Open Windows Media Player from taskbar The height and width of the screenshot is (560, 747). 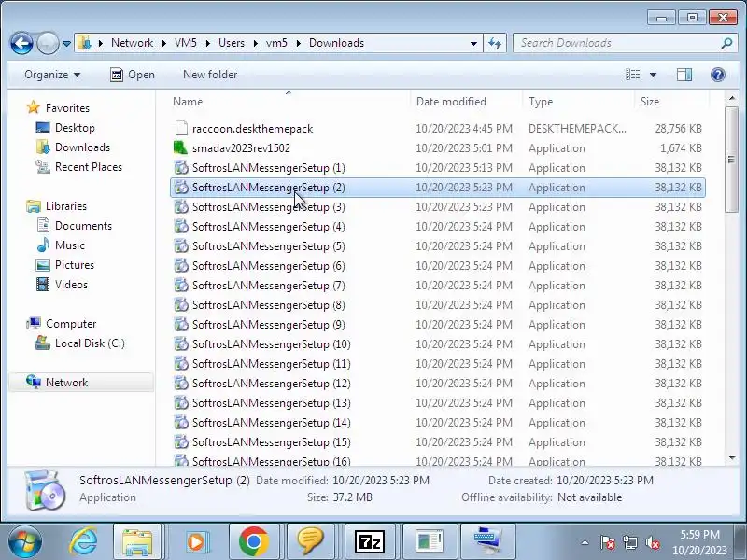click(x=195, y=542)
